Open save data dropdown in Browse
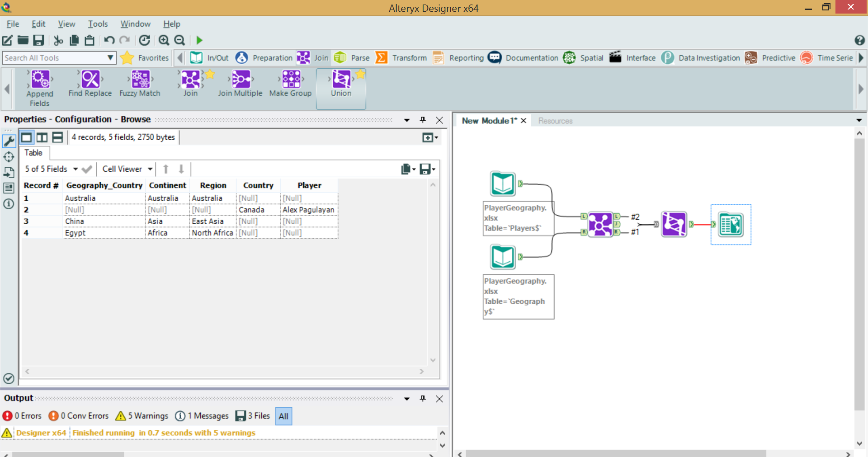868x457 pixels. tap(427, 169)
